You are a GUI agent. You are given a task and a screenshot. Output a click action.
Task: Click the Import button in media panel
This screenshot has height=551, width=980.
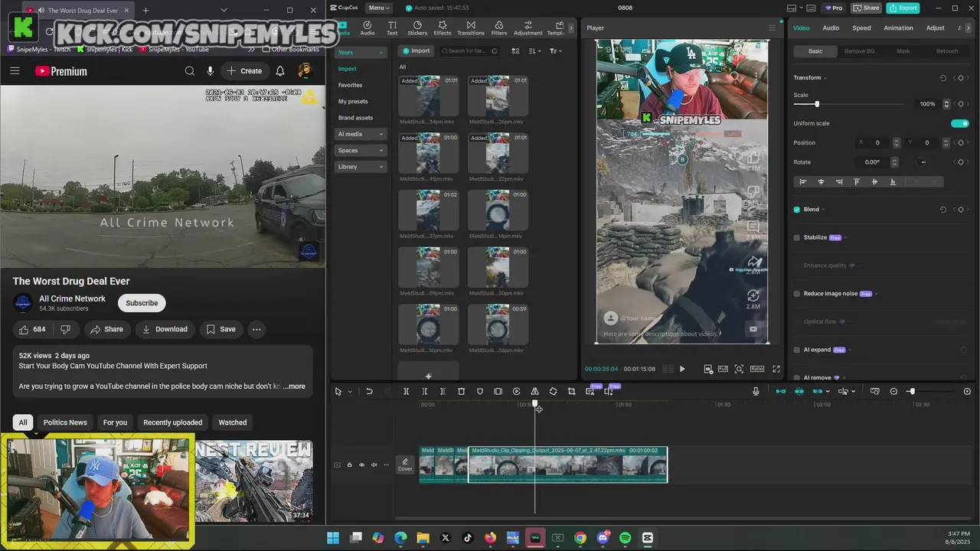point(416,51)
